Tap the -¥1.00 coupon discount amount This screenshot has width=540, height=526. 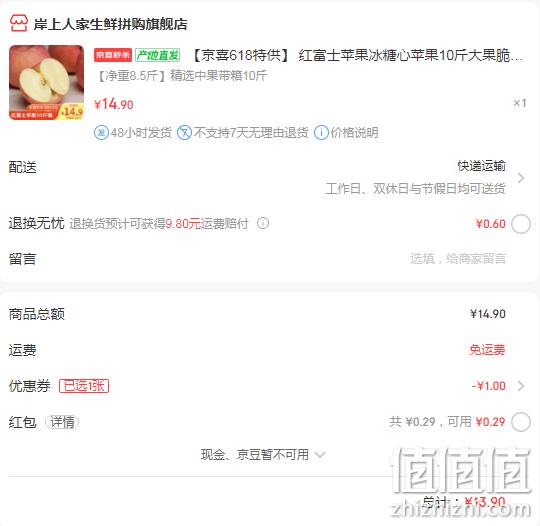pyautogui.click(x=488, y=386)
